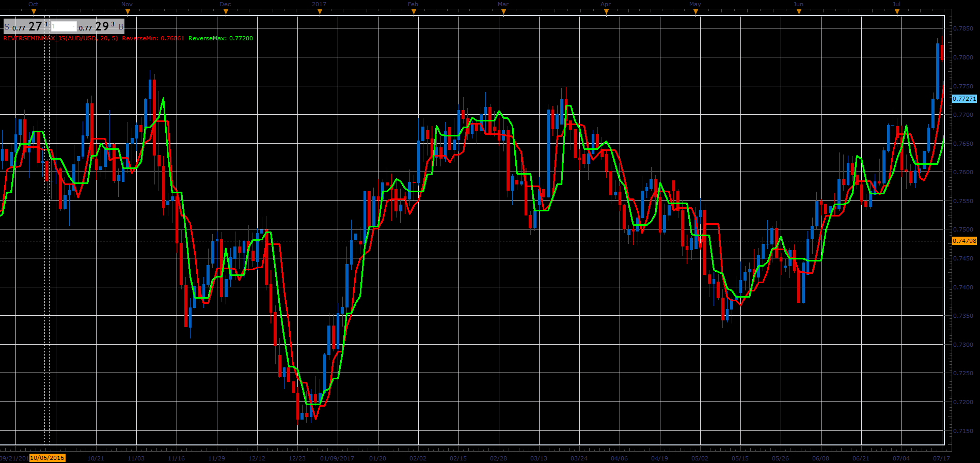Click the ReverseMax: 0.77200 value label
The height and width of the screenshot is (463, 980).
tap(221, 38)
